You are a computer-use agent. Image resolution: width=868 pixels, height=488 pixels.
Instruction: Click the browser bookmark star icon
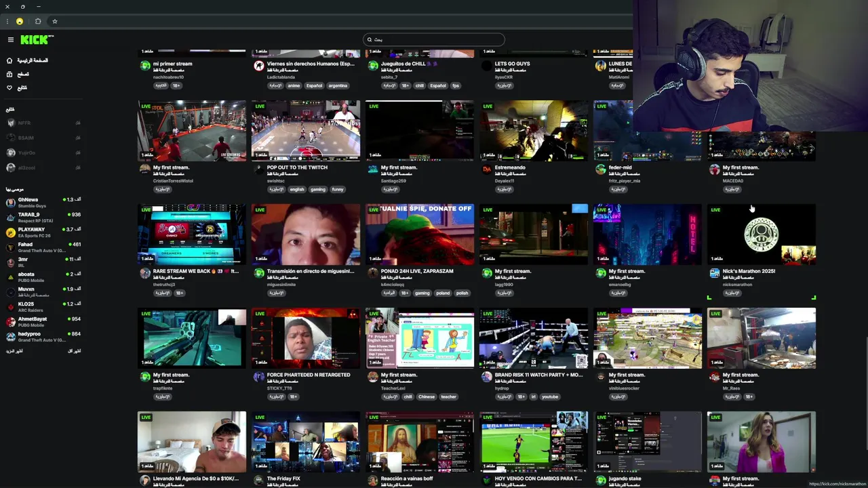[55, 22]
